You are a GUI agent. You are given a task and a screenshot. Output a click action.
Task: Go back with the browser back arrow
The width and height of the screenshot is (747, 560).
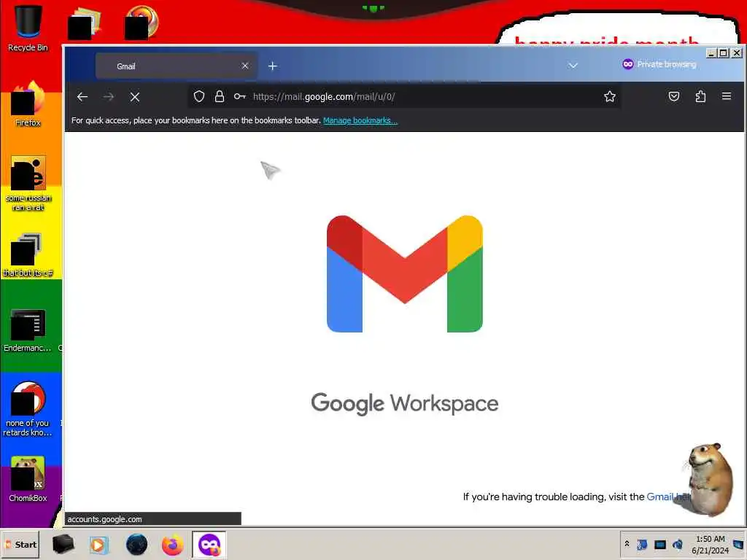(82, 97)
